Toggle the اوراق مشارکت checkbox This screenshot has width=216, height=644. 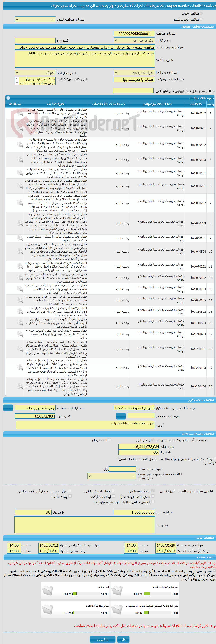(113, 496)
